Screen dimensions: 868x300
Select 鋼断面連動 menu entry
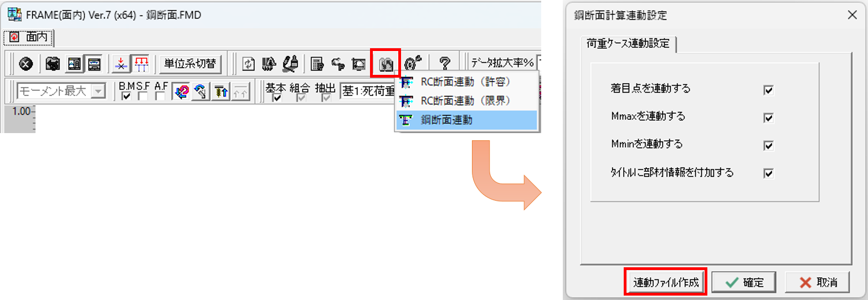466,120
